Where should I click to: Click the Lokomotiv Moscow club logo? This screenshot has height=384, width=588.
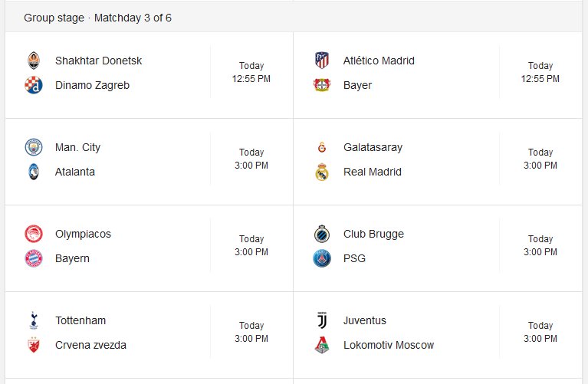(x=322, y=345)
